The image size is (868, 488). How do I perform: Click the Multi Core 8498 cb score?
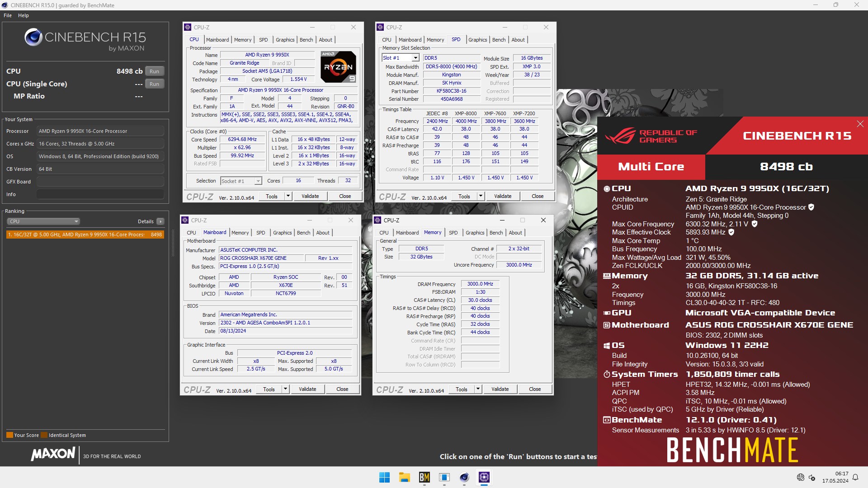pos(786,167)
